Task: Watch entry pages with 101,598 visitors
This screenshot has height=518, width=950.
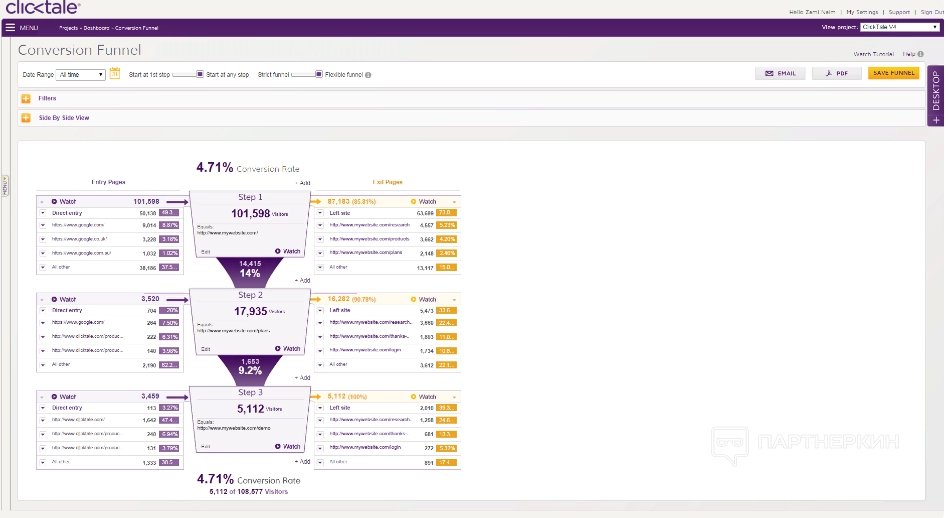Action: click(64, 201)
